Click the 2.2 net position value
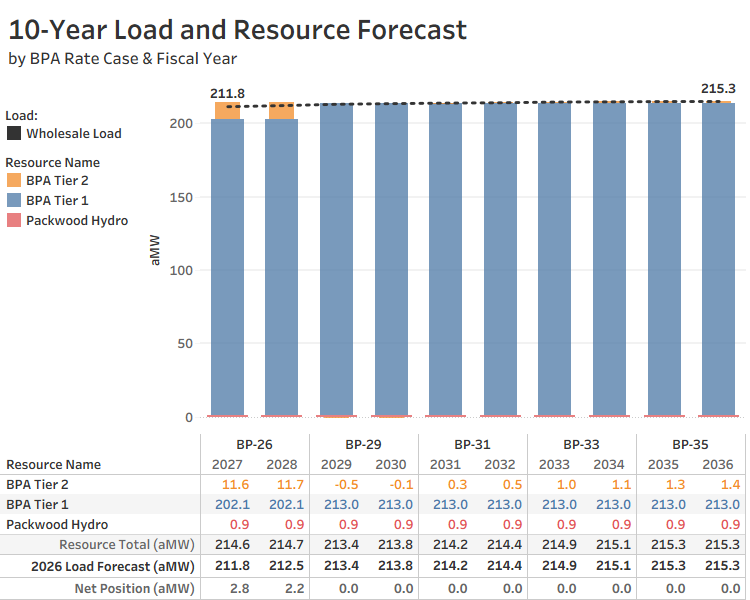 tap(295, 588)
